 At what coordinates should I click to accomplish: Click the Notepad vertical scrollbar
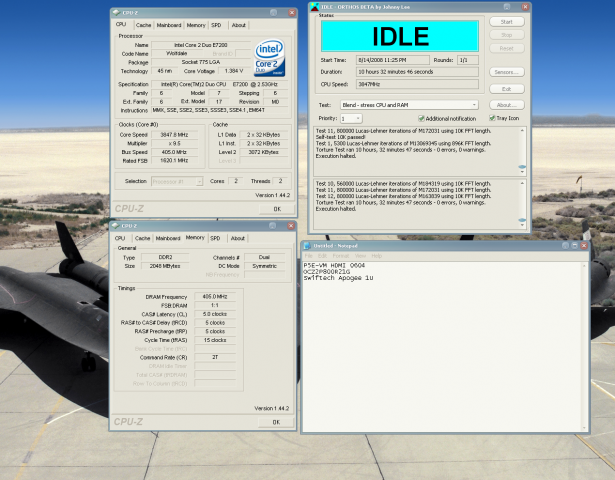point(584,346)
